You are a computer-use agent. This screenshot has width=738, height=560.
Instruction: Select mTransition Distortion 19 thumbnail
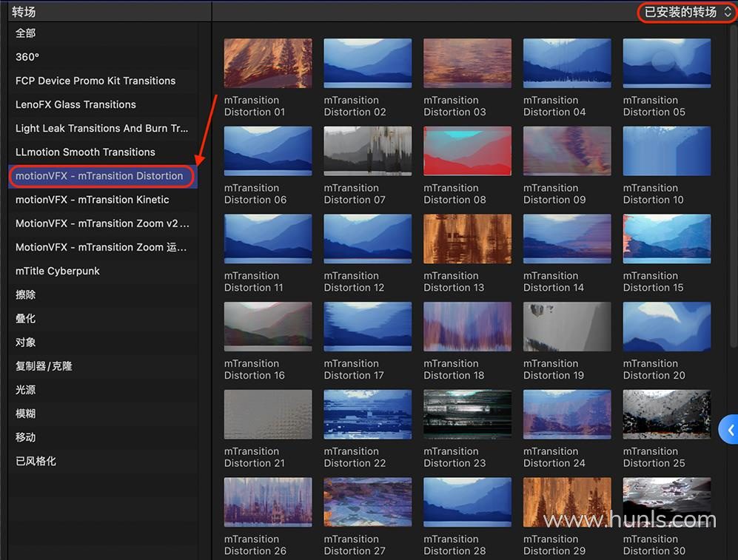[567, 327]
